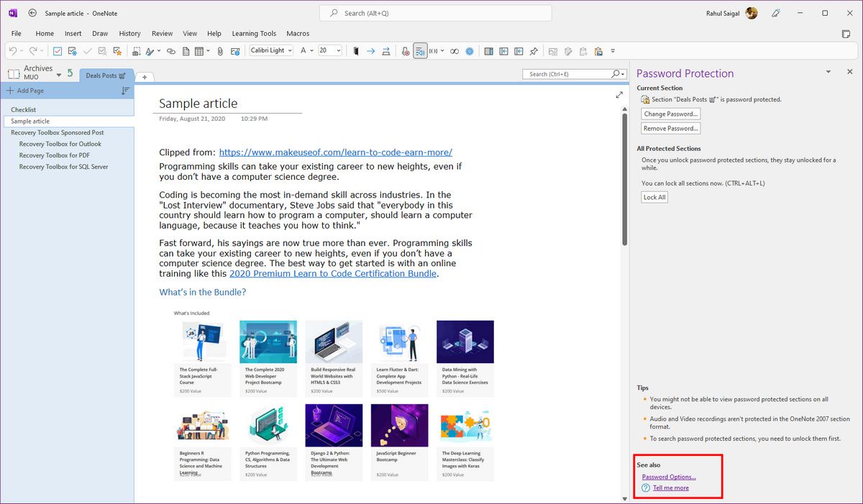
Task: Click the star tag icon in toolbar
Action: pos(117,51)
